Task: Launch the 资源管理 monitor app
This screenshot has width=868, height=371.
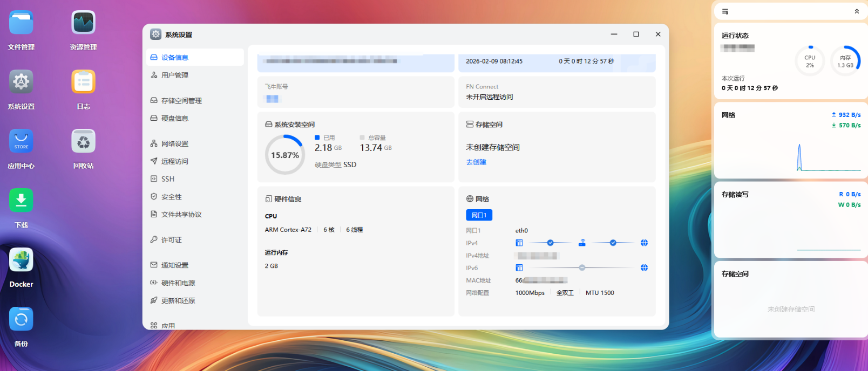Action: (x=83, y=23)
